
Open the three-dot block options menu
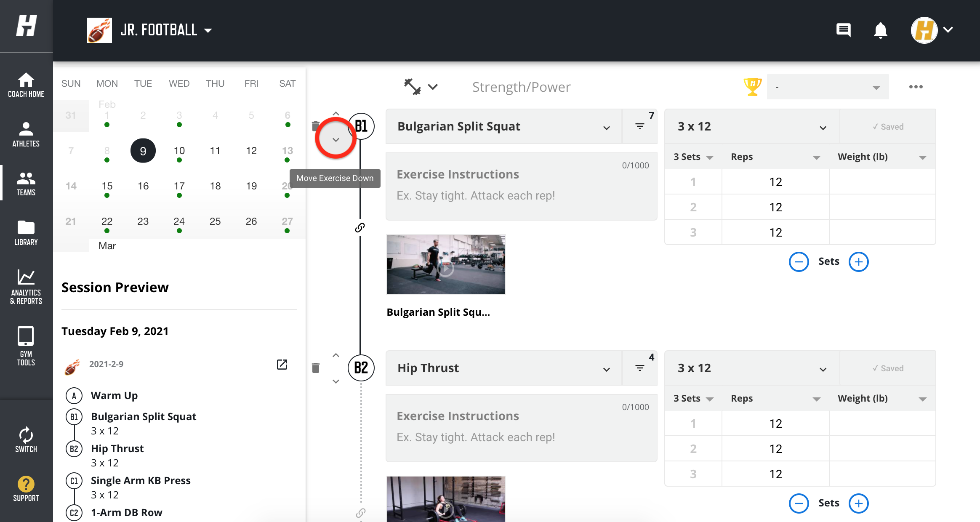pos(916,87)
